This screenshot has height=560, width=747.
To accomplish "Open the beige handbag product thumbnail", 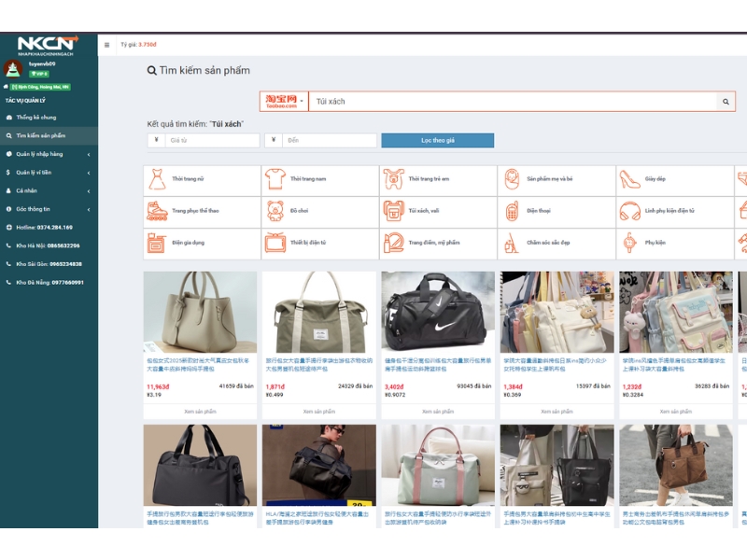I will pos(200,312).
